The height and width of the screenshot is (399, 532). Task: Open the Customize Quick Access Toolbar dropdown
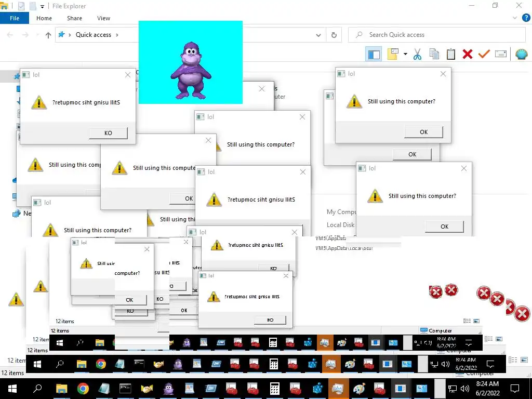(42, 6)
